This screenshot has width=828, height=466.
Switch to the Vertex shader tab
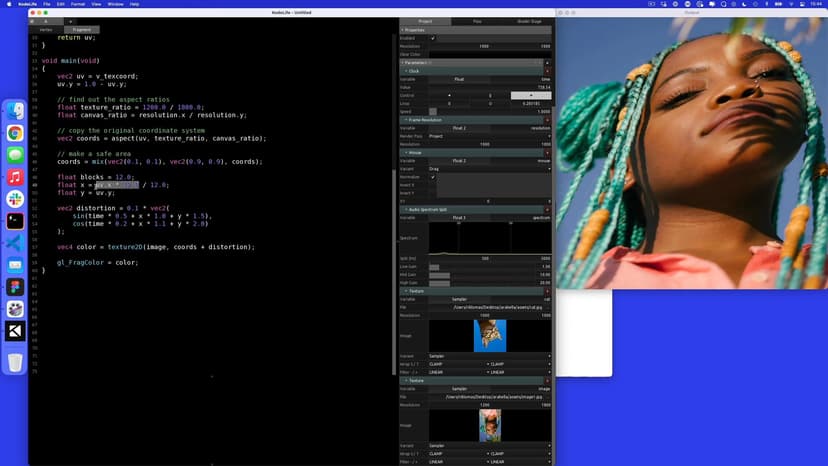point(45,29)
